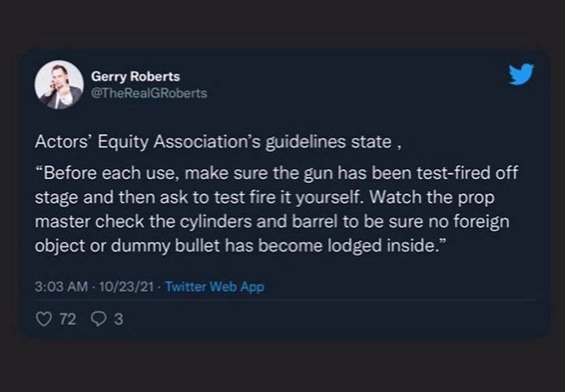
Task: Click the line starting "master check the cylinders"
Action: [272, 222]
